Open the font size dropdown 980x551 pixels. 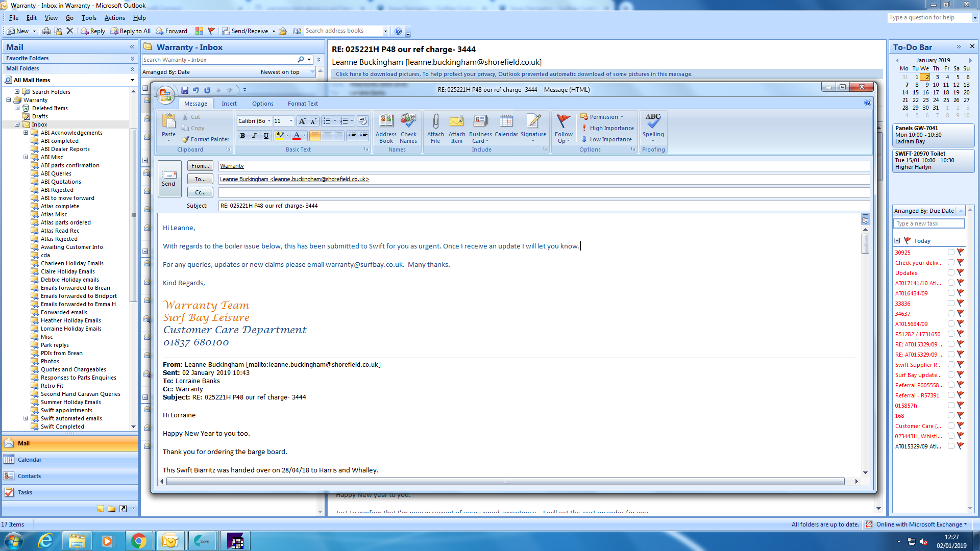pos(291,121)
